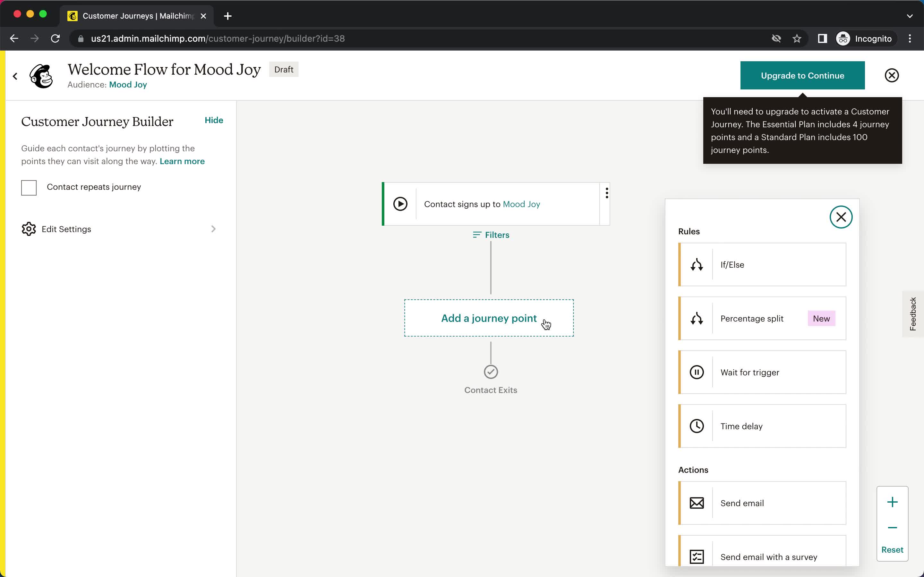
Task: Click the Hide panel button
Action: tap(214, 120)
